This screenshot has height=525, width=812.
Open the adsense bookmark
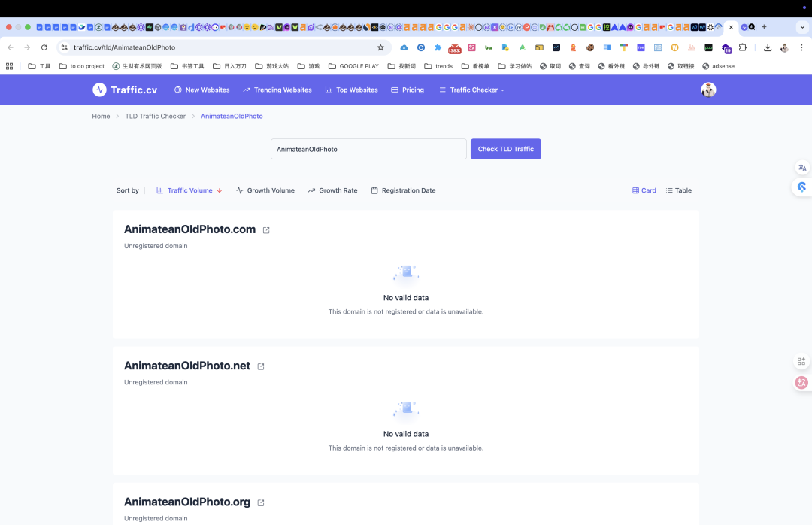pos(718,66)
